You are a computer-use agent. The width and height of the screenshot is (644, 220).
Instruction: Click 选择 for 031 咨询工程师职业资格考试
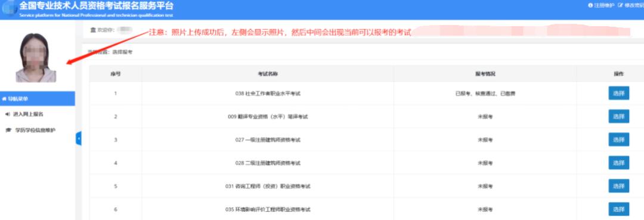(618, 186)
